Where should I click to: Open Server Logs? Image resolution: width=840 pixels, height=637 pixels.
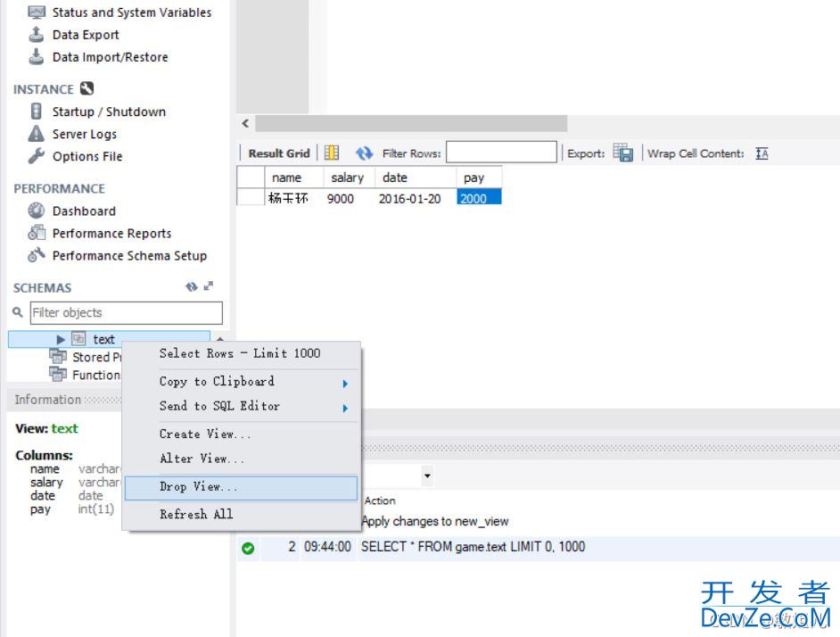point(84,134)
